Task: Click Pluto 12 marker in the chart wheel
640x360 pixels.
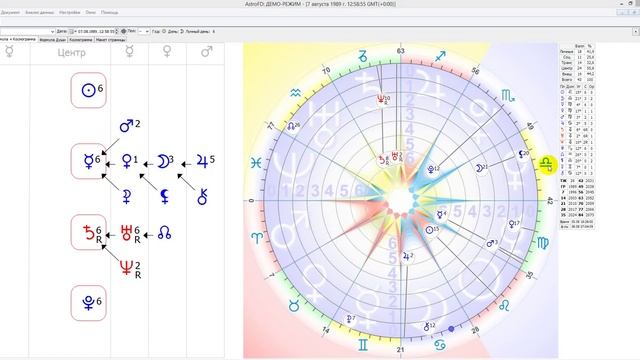Action: (x=433, y=169)
